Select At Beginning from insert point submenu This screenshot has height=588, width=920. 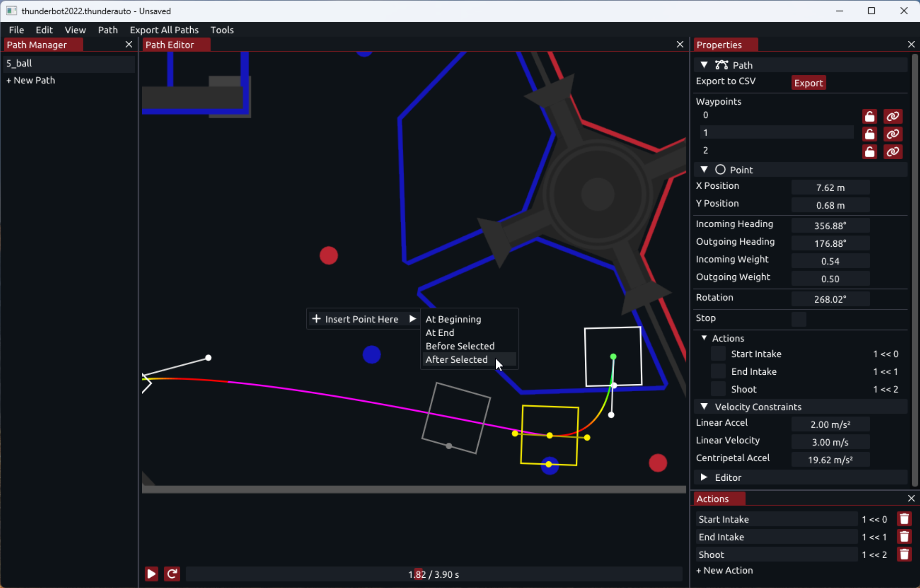click(454, 319)
